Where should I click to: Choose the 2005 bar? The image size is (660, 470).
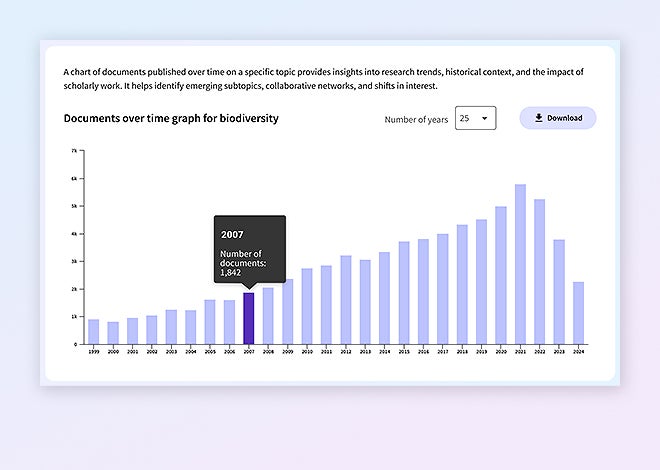(210, 322)
